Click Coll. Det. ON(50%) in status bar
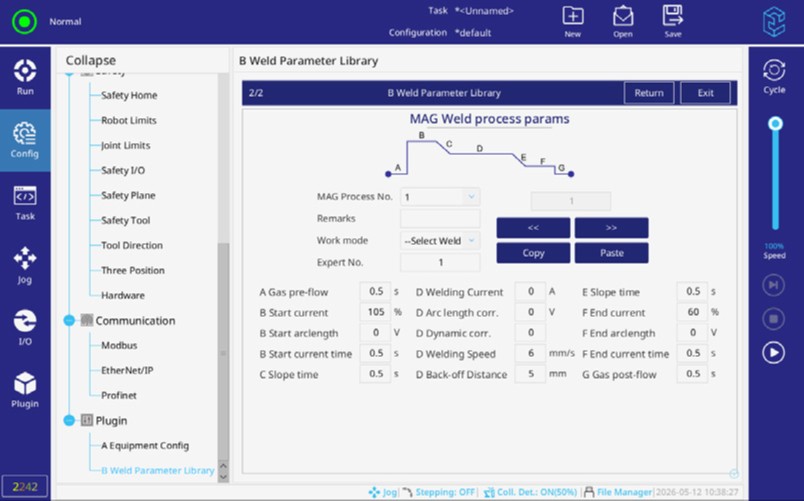This screenshot has width=804, height=501. [x=531, y=492]
